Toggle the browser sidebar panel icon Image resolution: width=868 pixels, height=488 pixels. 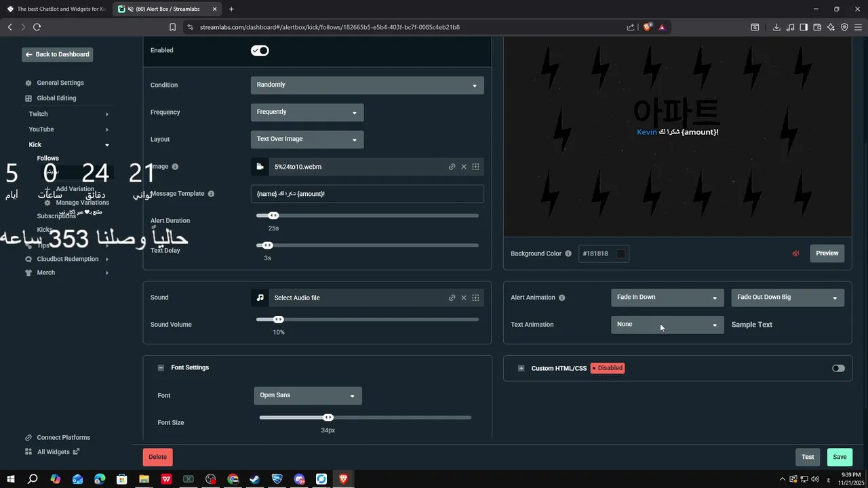coord(804,27)
